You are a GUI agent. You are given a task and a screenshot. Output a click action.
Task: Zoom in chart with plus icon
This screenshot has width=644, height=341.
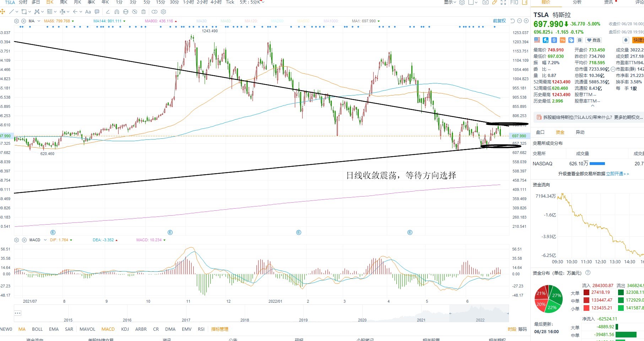[526, 21]
